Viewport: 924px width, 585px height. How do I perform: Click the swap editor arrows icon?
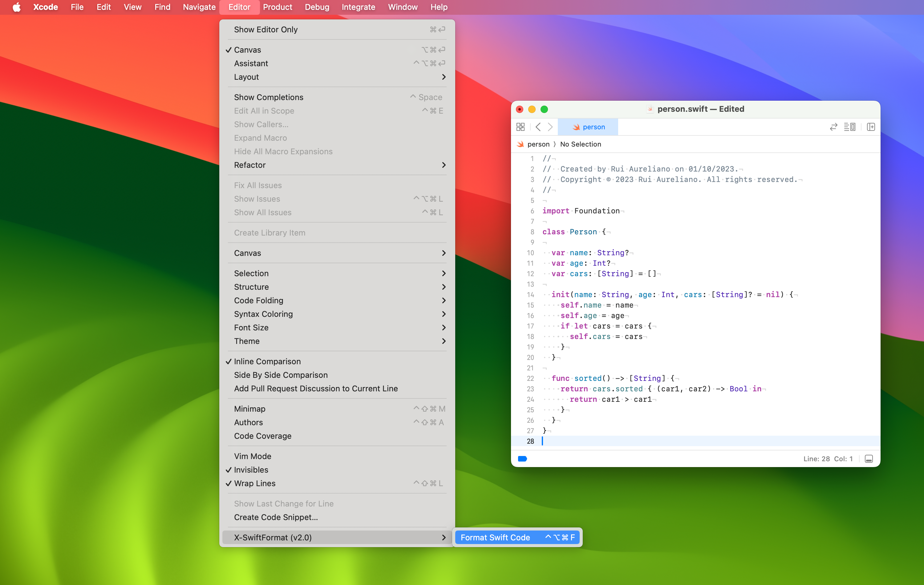click(x=833, y=127)
